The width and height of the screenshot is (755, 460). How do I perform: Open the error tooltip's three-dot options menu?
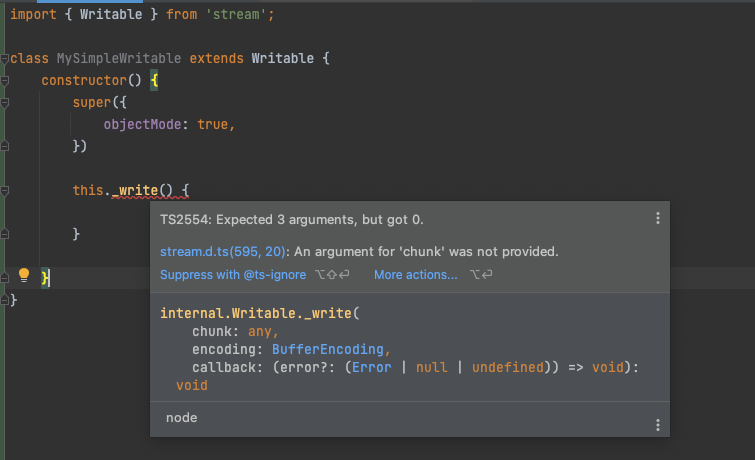tap(658, 218)
